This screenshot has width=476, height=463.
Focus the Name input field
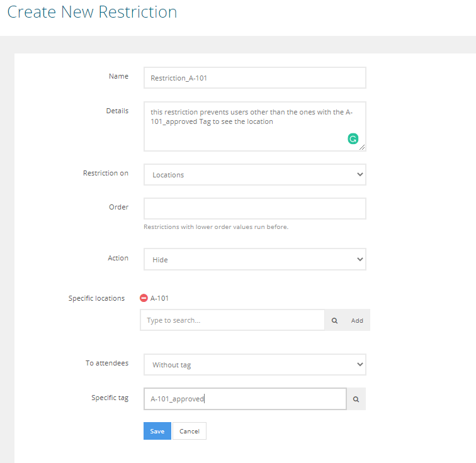[x=254, y=78]
